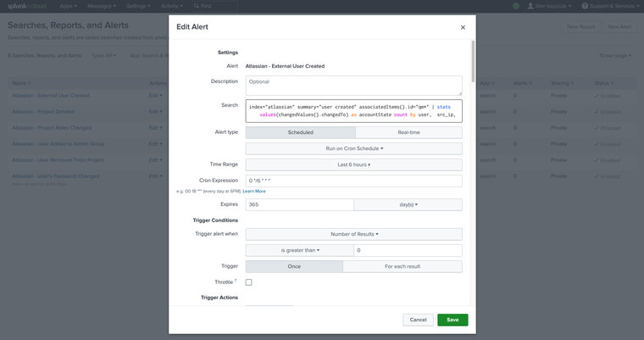The width and height of the screenshot is (644, 340).
Task: Select Scheduled alert type
Action: point(300,132)
